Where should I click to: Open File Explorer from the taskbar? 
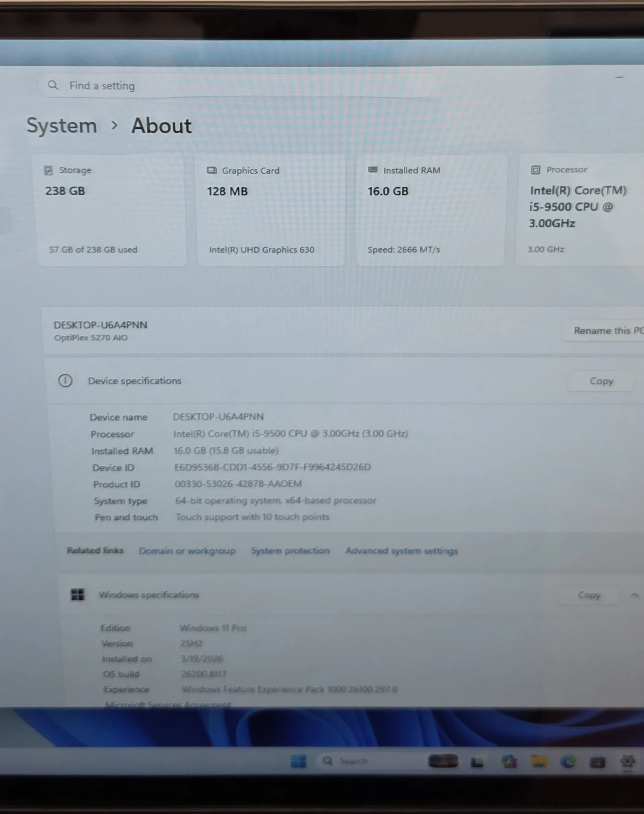(x=538, y=761)
